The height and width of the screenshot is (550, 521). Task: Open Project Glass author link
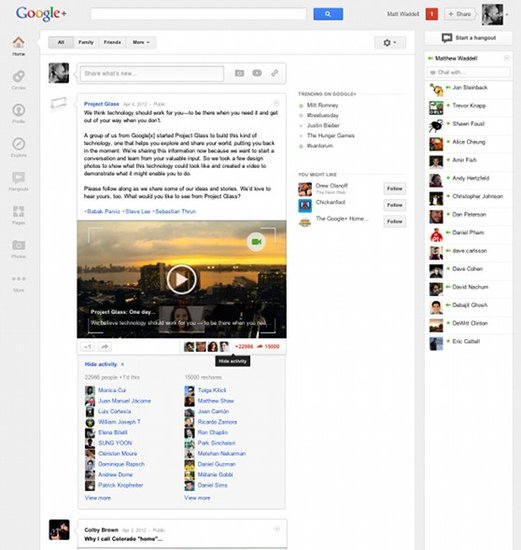[101, 104]
